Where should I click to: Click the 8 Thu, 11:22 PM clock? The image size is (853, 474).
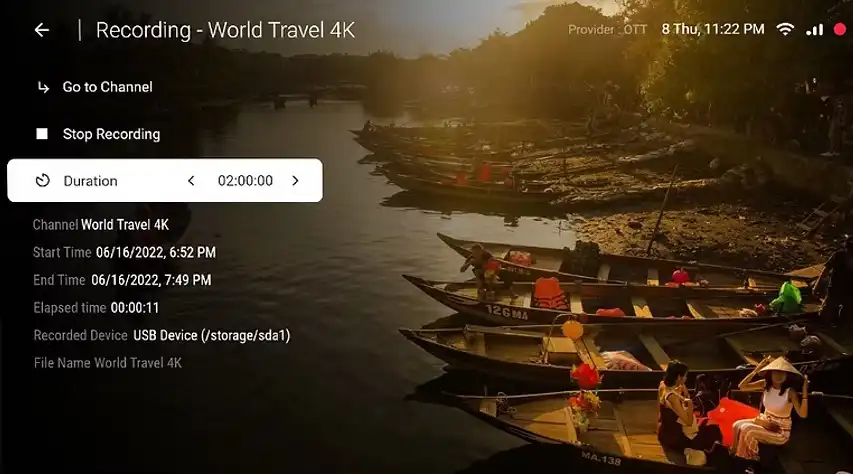pyautogui.click(x=713, y=29)
